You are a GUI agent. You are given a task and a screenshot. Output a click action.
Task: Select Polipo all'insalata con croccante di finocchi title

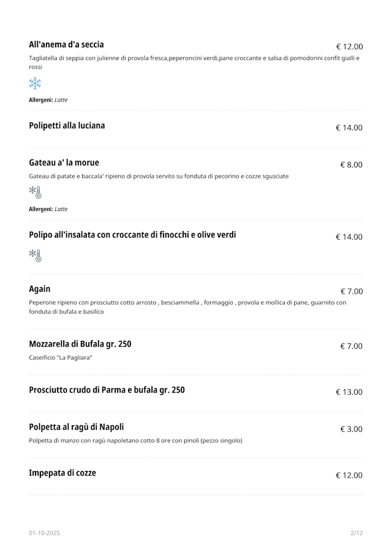tap(132, 235)
